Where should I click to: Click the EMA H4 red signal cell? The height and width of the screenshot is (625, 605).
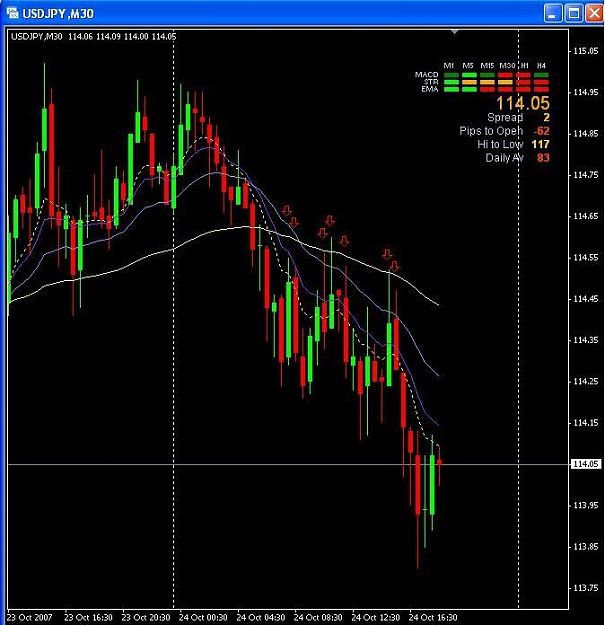[x=541, y=89]
